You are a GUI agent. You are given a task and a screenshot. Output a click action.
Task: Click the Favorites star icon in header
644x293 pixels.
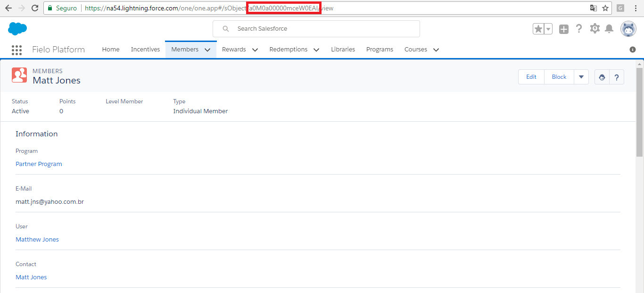coord(538,29)
